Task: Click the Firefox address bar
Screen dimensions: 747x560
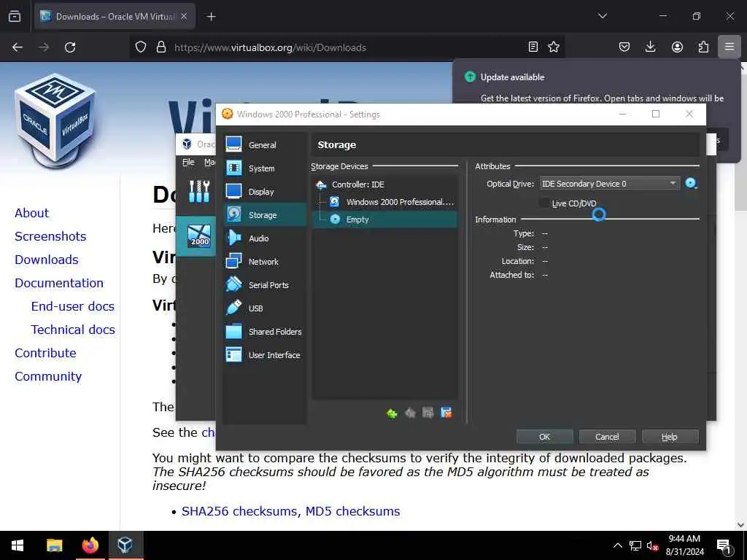Action: tap(348, 47)
